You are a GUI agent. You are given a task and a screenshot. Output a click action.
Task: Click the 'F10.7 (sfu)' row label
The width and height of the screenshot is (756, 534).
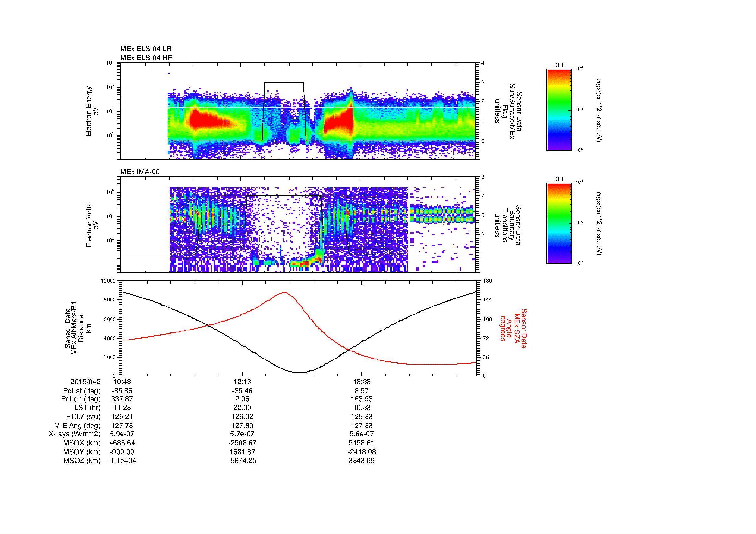coord(83,417)
